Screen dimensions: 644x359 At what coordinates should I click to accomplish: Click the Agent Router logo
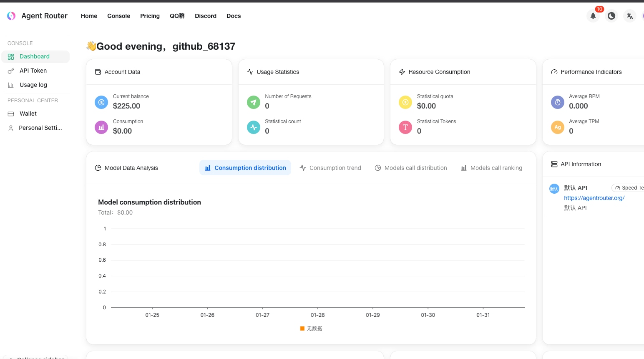click(x=11, y=16)
